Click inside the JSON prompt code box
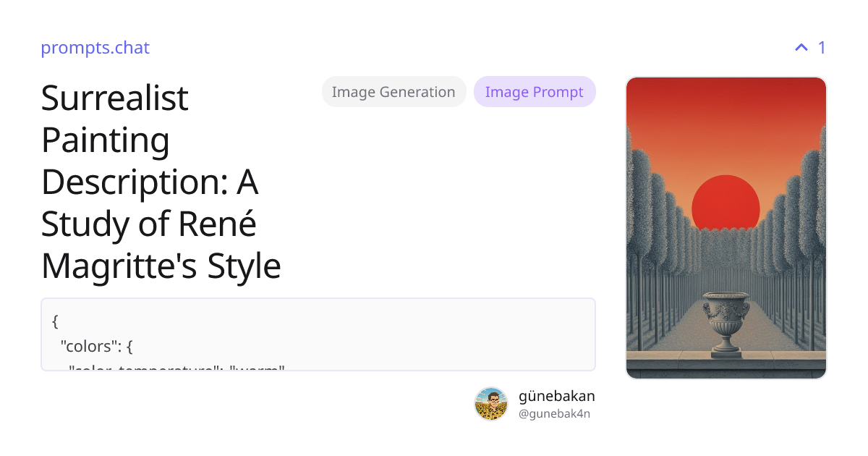868x456 pixels. coord(318,334)
